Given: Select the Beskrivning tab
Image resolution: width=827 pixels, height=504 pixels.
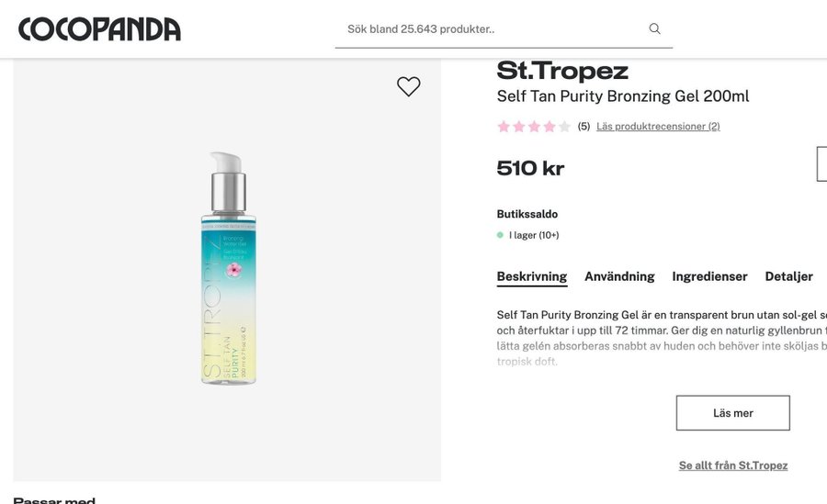Looking at the screenshot, I should tap(532, 276).
